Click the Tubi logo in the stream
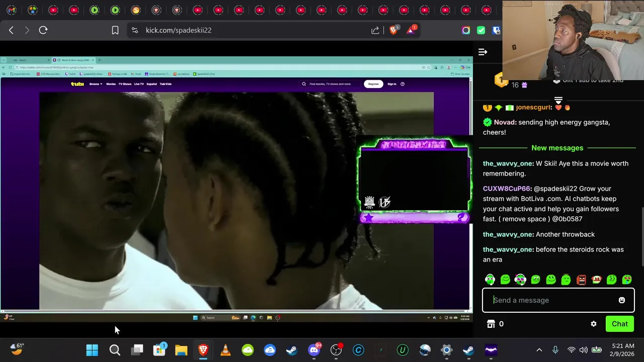 [77, 84]
